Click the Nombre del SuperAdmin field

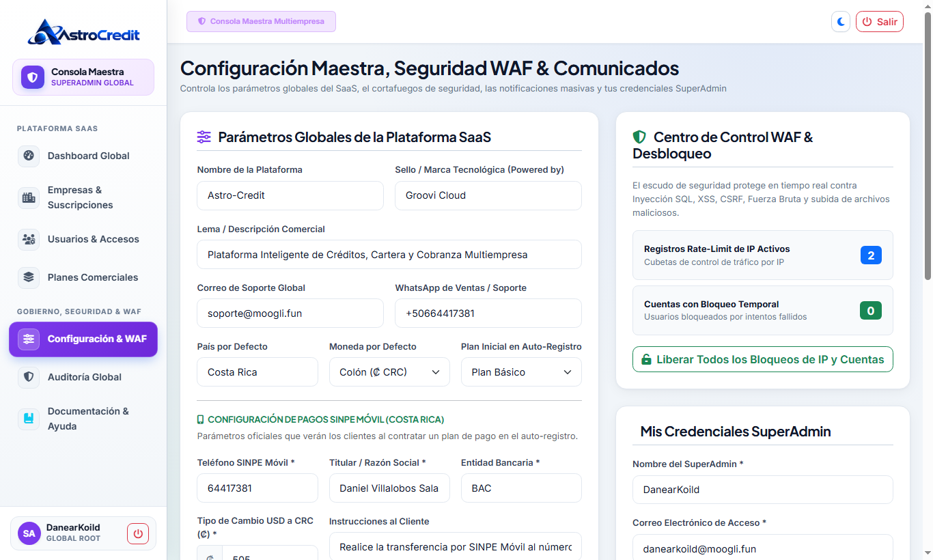point(763,490)
